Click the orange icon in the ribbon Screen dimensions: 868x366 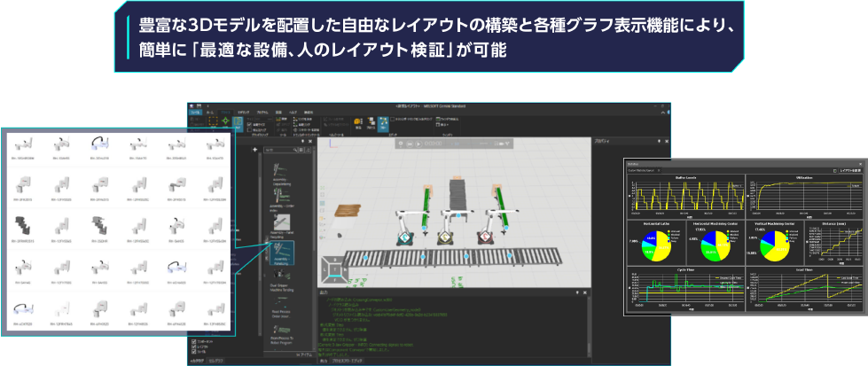[358, 121]
